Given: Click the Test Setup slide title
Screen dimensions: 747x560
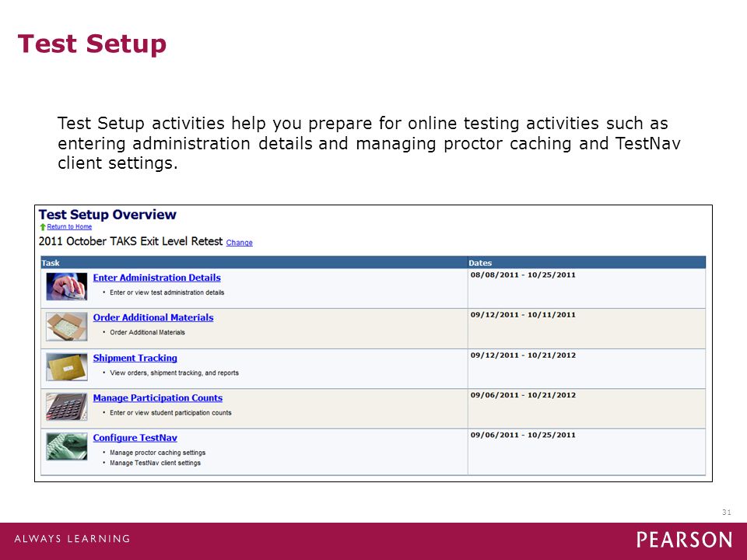Looking at the screenshot, I should (x=92, y=44).
